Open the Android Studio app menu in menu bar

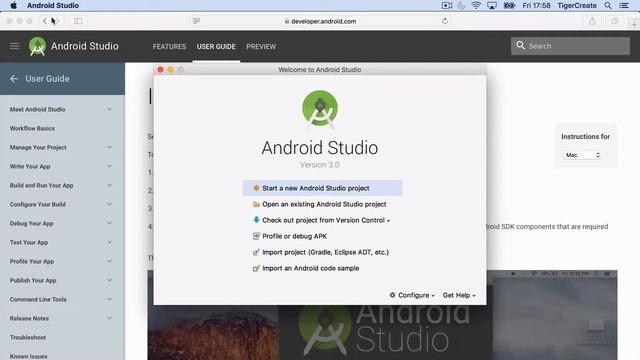click(x=53, y=5)
